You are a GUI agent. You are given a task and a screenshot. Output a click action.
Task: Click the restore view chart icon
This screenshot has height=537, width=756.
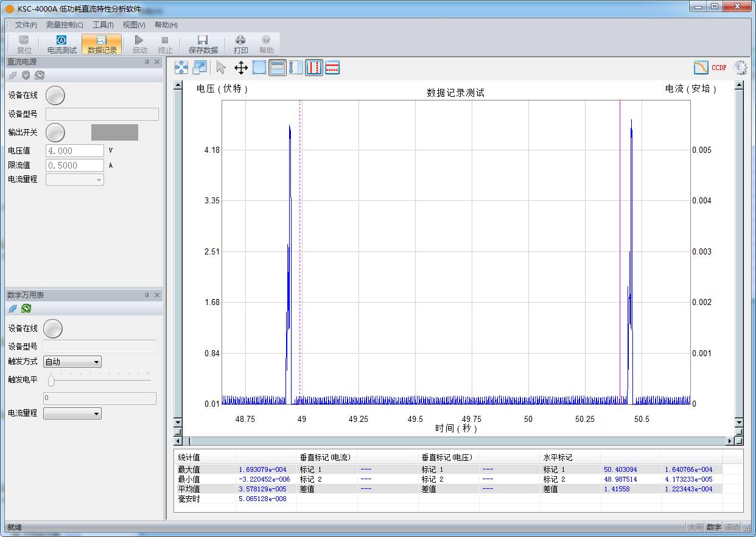click(200, 68)
